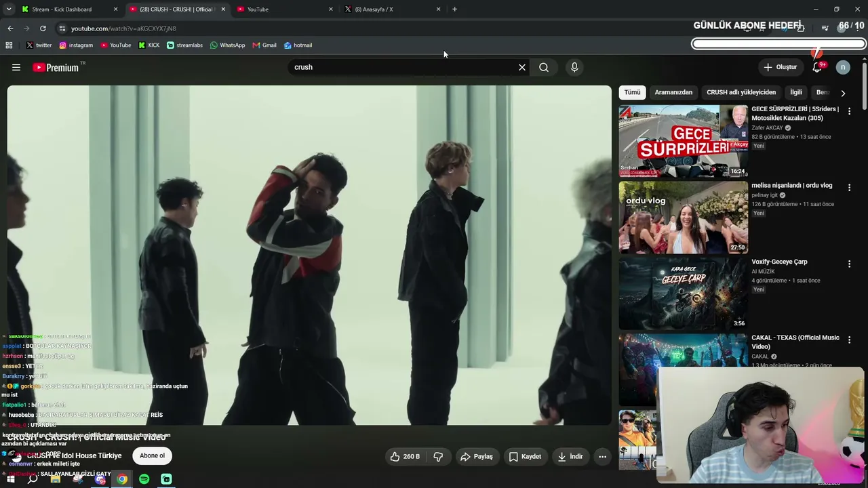
Task: Open options for GECE SÜRPRİZLERİ video
Action: tap(849, 111)
